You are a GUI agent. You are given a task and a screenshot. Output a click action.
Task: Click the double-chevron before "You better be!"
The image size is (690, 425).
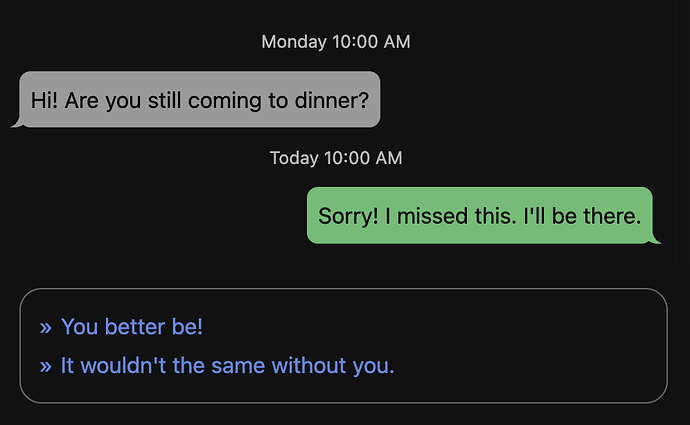tap(45, 328)
